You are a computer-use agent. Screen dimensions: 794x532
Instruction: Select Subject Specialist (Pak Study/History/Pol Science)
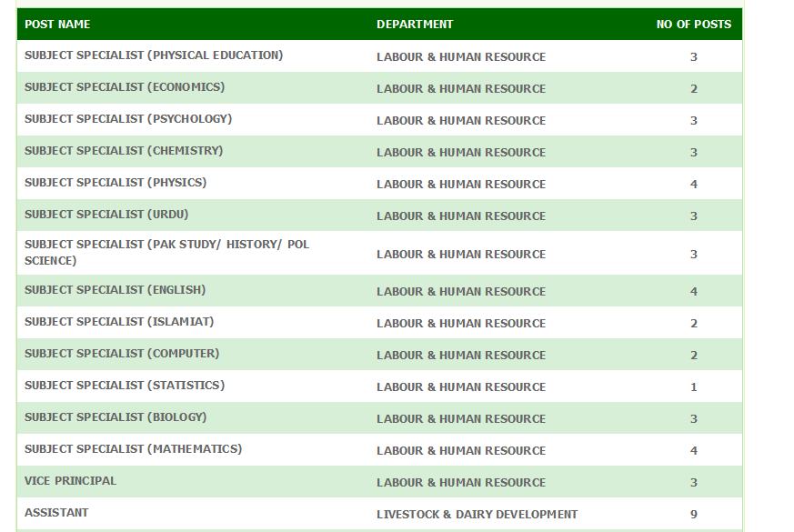[166, 253]
